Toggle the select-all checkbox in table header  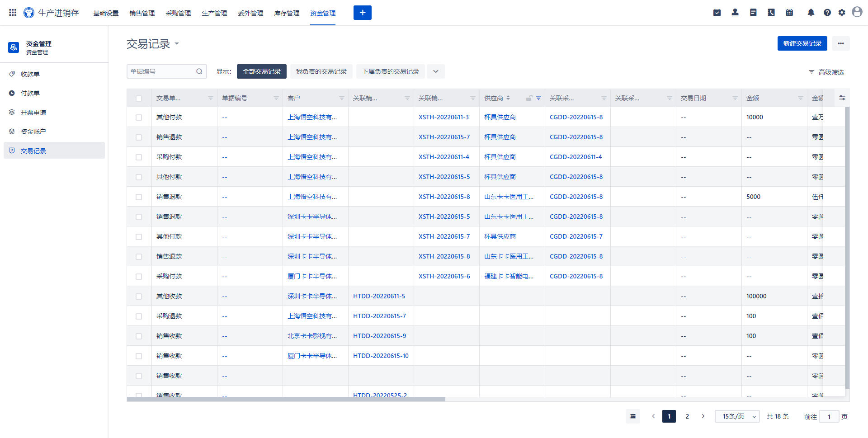(x=139, y=99)
